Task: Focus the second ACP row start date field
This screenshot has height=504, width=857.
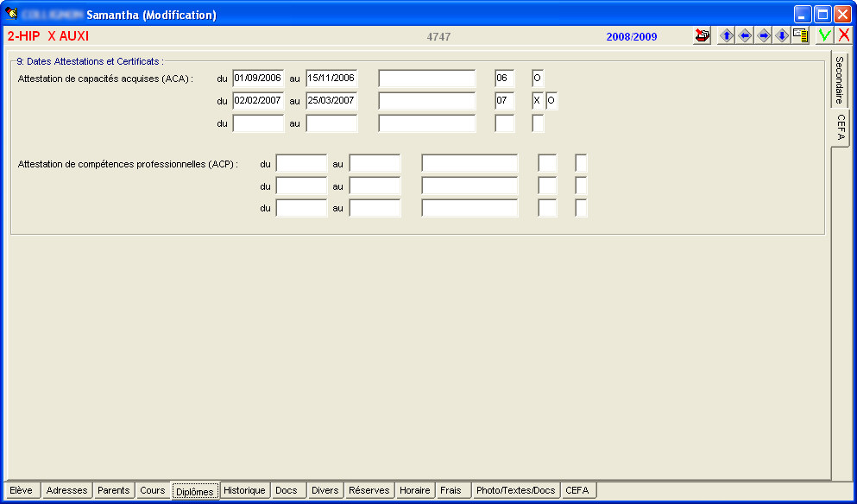Action: tap(302, 186)
